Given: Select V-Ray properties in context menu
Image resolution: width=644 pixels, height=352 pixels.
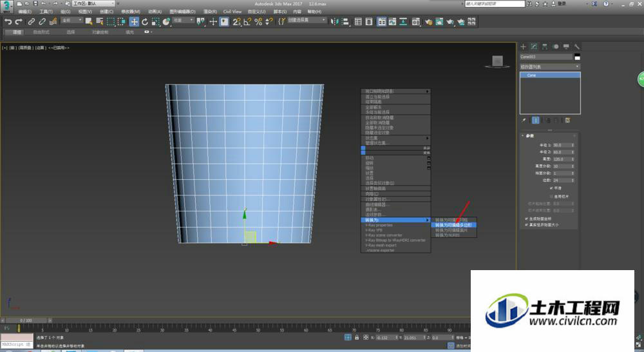Looking at the screenshot, I should tap(379, 226).
